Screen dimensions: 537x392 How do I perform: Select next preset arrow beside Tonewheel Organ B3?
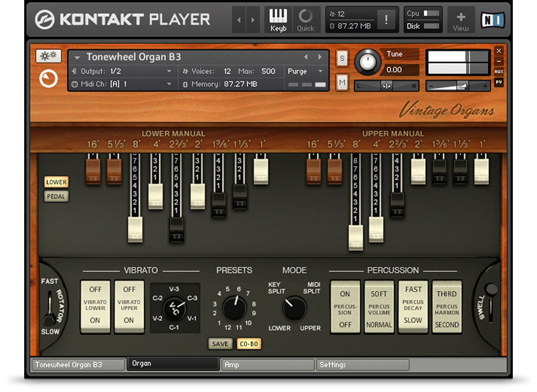tap(320, 57)
